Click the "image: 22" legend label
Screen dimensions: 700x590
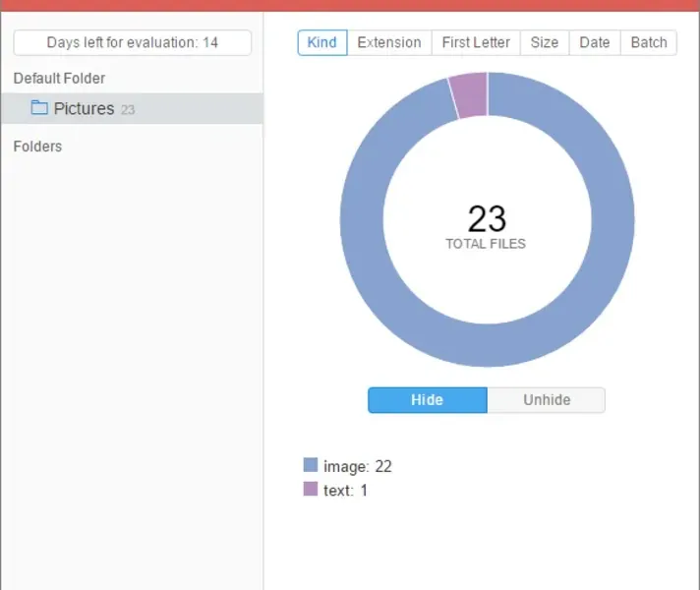click(x=358, y=466)
